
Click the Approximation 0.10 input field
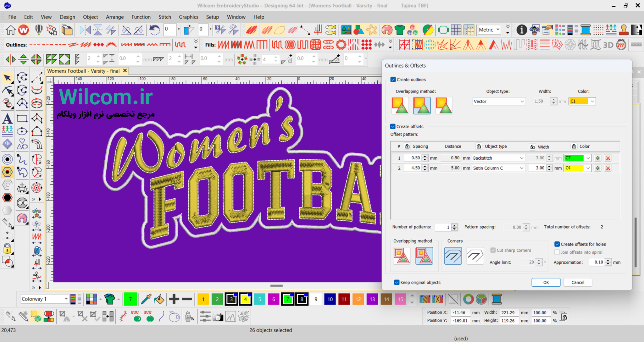[x=597, y=262]
